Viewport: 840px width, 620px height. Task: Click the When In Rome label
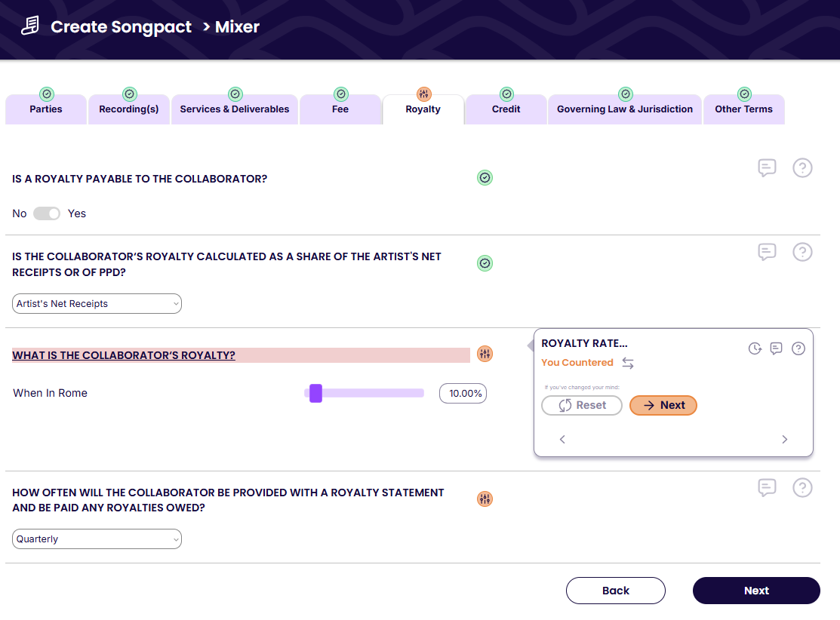(51, 393)
